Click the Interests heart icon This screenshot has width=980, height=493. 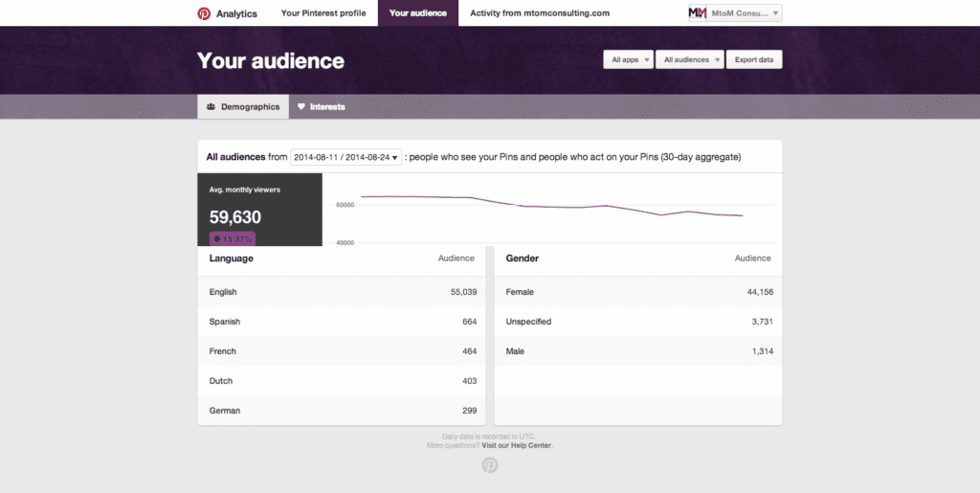301,107
